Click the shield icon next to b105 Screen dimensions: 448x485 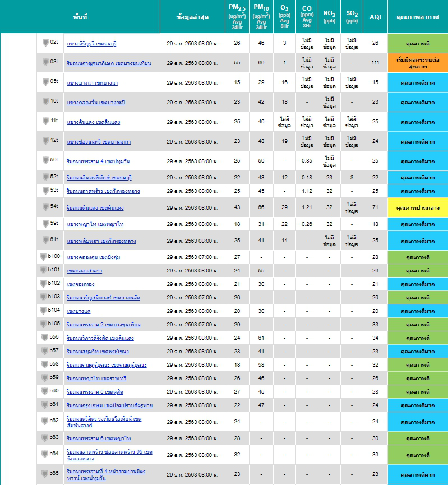pyautogui.click(x=43, y=324)
